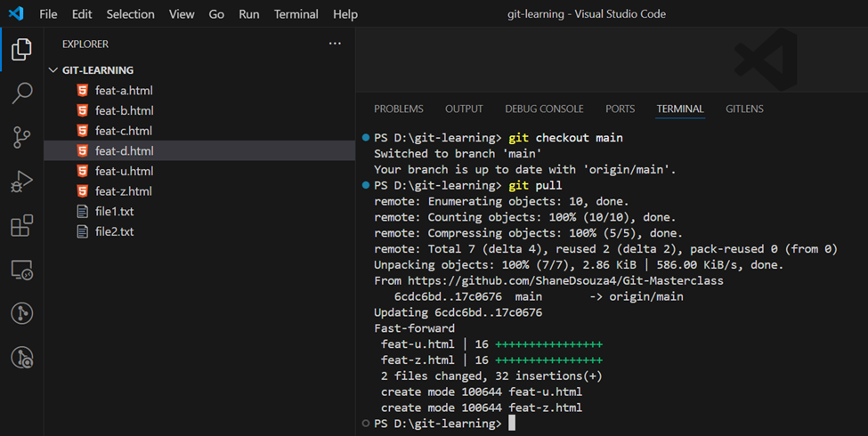Click 'Fast-forward' line in terminal output

tap(414, 328)
